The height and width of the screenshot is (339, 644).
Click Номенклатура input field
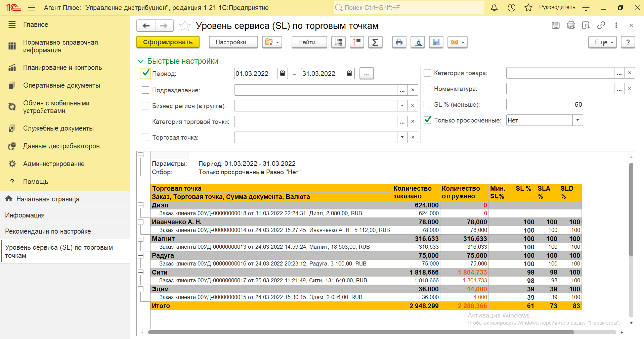[x=560, y=89]
